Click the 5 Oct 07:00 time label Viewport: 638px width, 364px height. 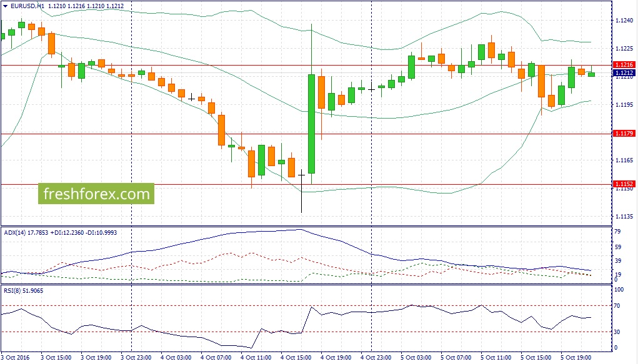tap(456, 358)
